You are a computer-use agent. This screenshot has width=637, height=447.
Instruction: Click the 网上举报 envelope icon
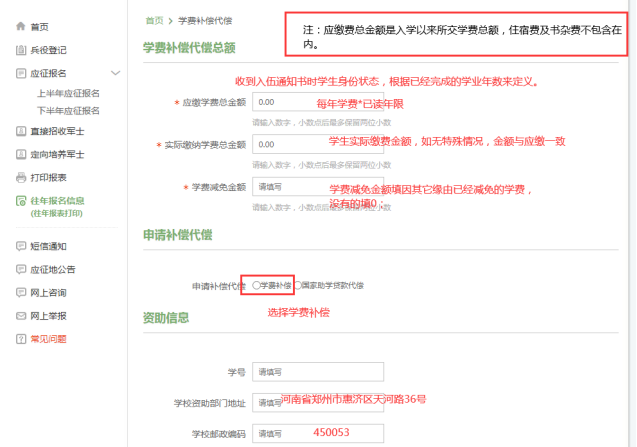(21, 316)
